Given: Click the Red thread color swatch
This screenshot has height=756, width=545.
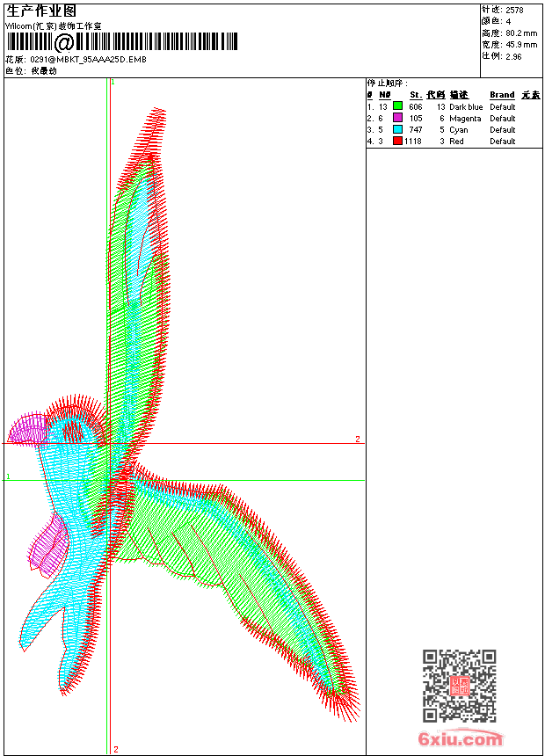Looking at the screenshot, I should pos(397,141).
